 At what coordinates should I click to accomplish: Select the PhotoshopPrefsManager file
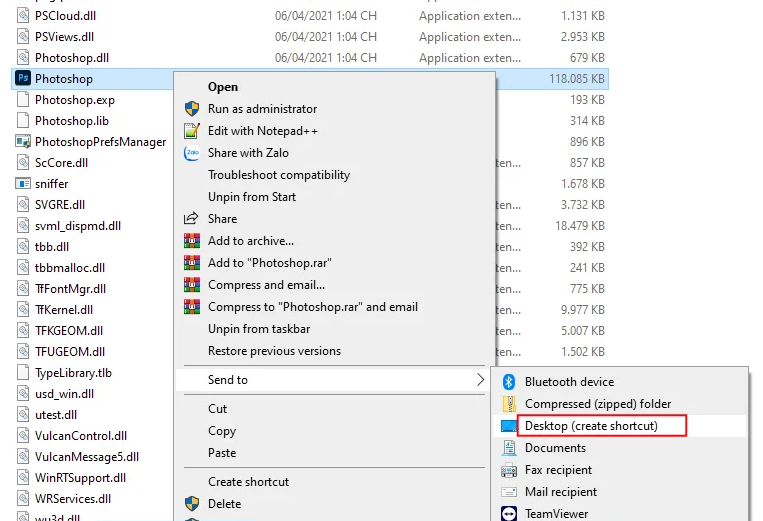click(100, 142)
